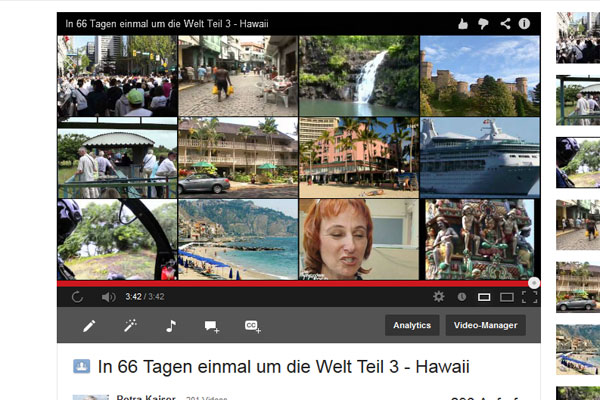Open sidebar suggested video of coastal beach
600x400 pixels.
pyautogui.click(x=578, y=349)
